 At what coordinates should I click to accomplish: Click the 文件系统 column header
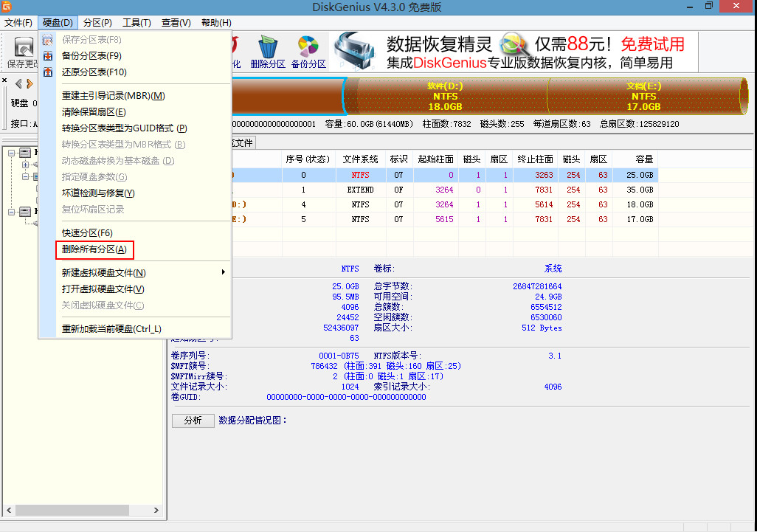click(360, 159)
